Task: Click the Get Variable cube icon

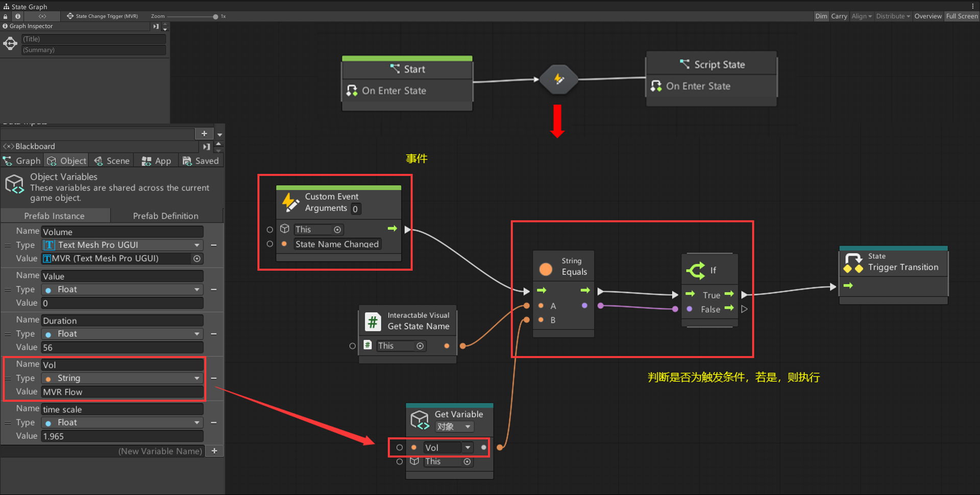Action: 420,420
